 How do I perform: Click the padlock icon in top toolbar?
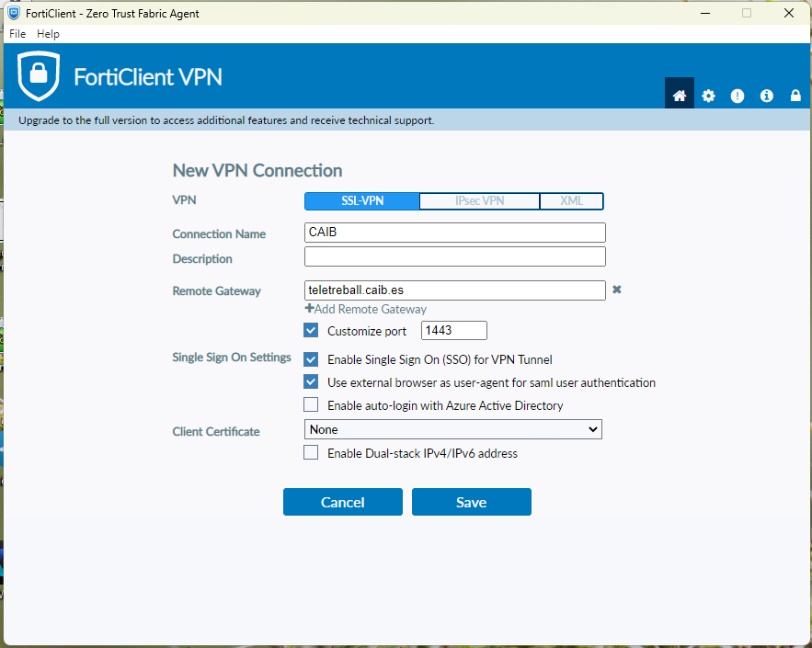[x=795, y=96]
